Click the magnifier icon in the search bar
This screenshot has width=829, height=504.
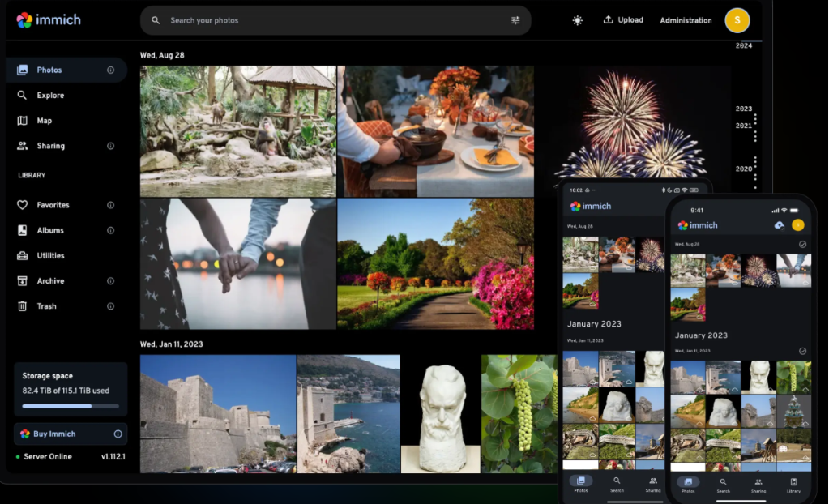[156, 20]
